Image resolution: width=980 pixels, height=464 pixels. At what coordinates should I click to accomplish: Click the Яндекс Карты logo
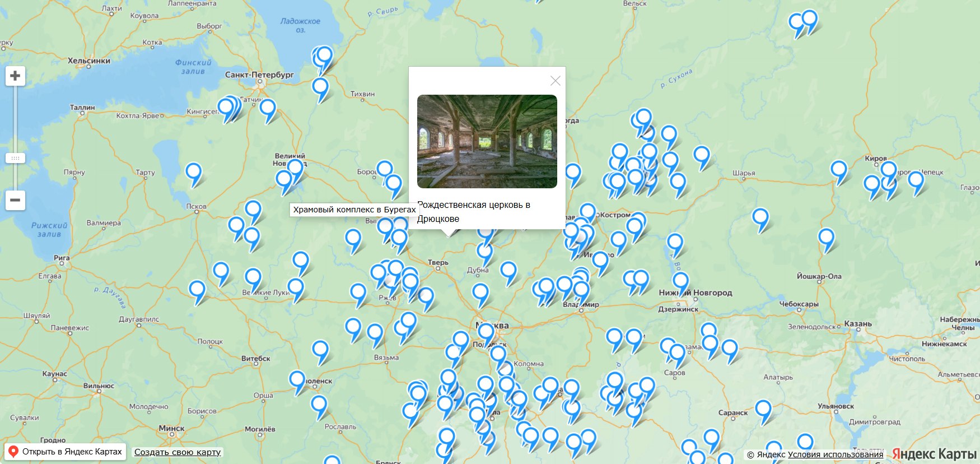coord(934,454)
